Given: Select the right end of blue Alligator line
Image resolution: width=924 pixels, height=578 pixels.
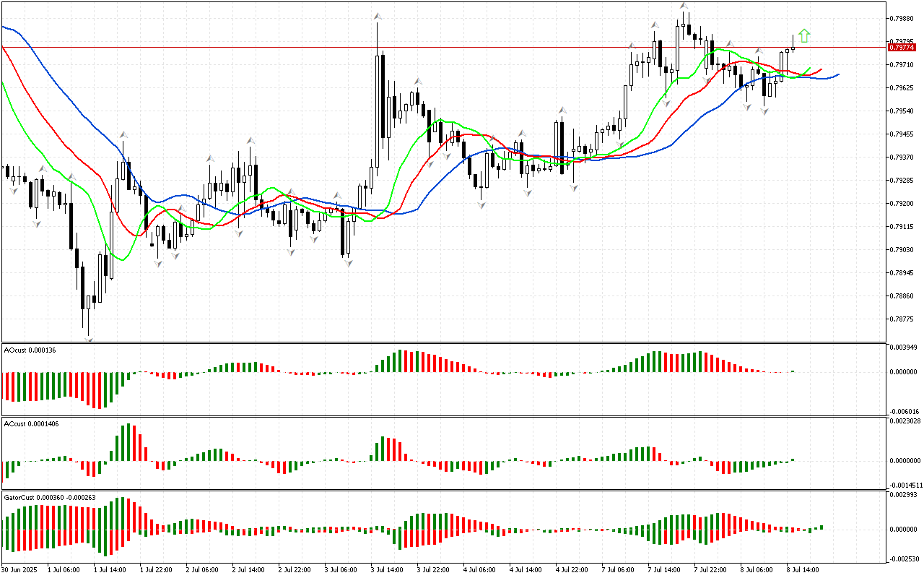Looking at the screenshot, I should [838, 74].
